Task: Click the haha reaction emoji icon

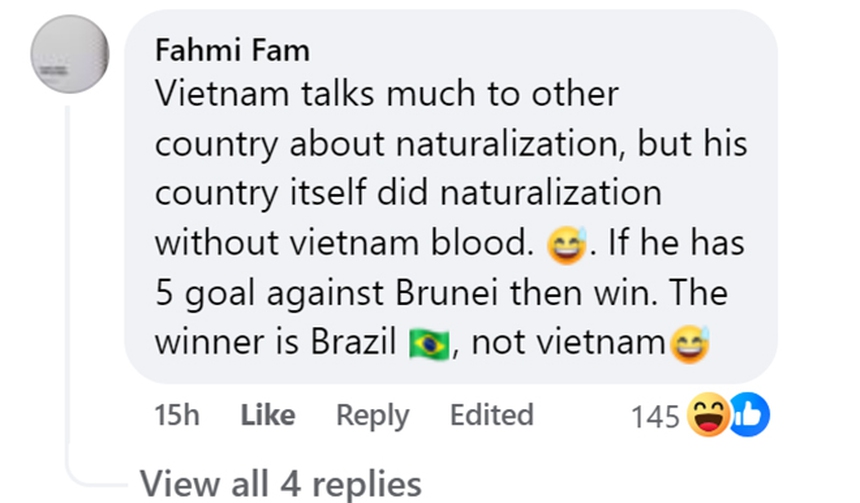Action: click(x=708, y=415)
